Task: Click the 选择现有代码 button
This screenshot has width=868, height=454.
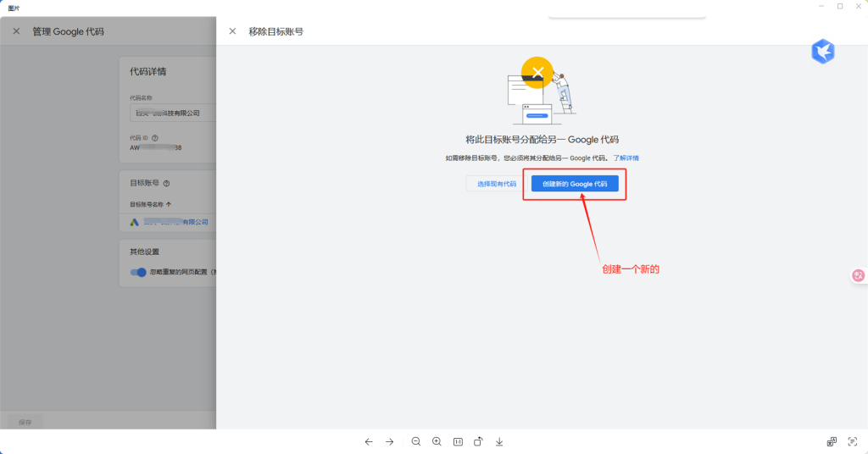Action: coord(497,184)
